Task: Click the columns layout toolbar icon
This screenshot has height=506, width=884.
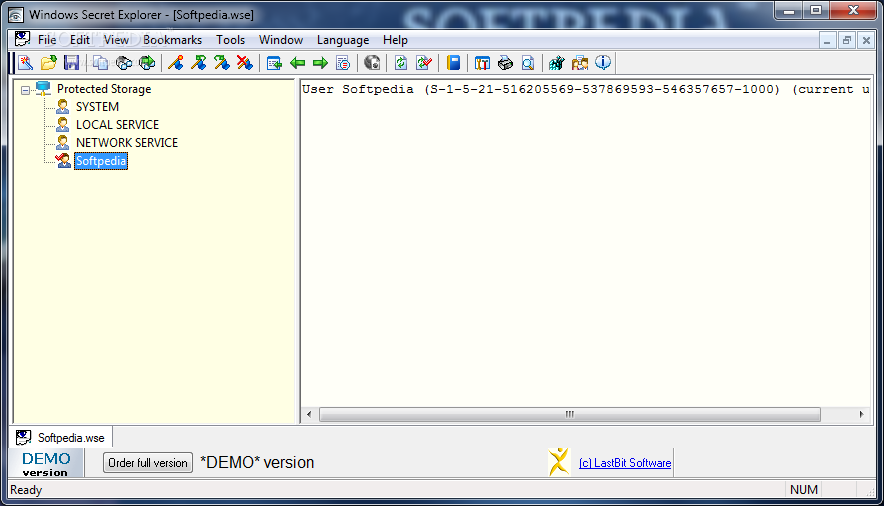Action: (x=482, y=63)
